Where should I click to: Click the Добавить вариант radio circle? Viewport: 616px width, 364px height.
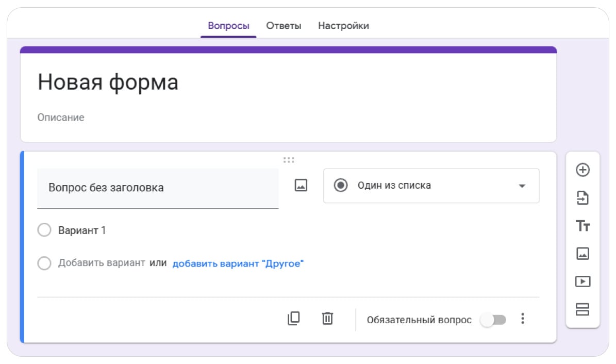click(44, 263)
